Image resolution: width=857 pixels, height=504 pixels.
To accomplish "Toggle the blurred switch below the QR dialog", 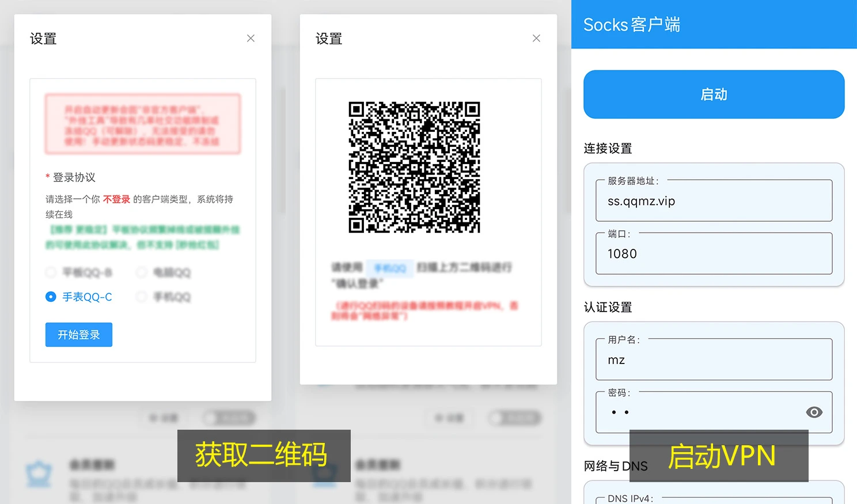I will (x=515, y=418).
